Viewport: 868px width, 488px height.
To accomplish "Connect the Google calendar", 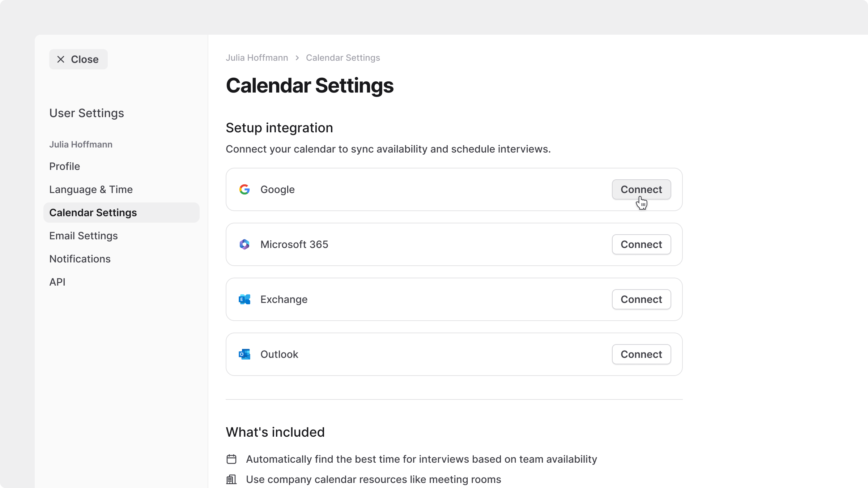I will click(641, 189).
